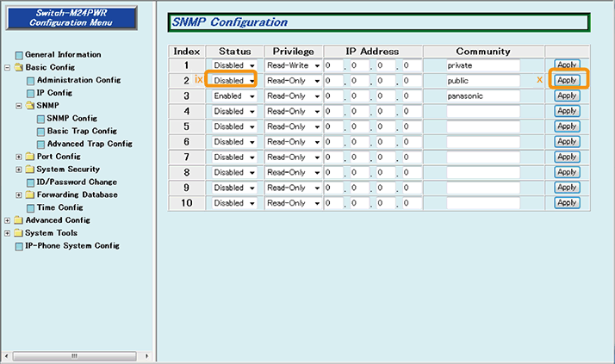Click the folder icon beside System Tools
This screenshot has height=364, width=615.
pyautogui.click(x=18, y=233)
